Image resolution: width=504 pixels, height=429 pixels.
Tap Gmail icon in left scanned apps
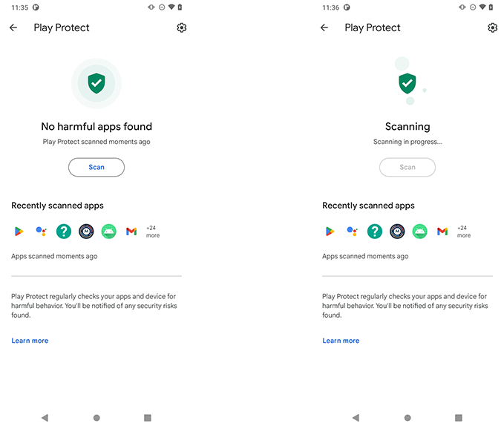[131, 231]
